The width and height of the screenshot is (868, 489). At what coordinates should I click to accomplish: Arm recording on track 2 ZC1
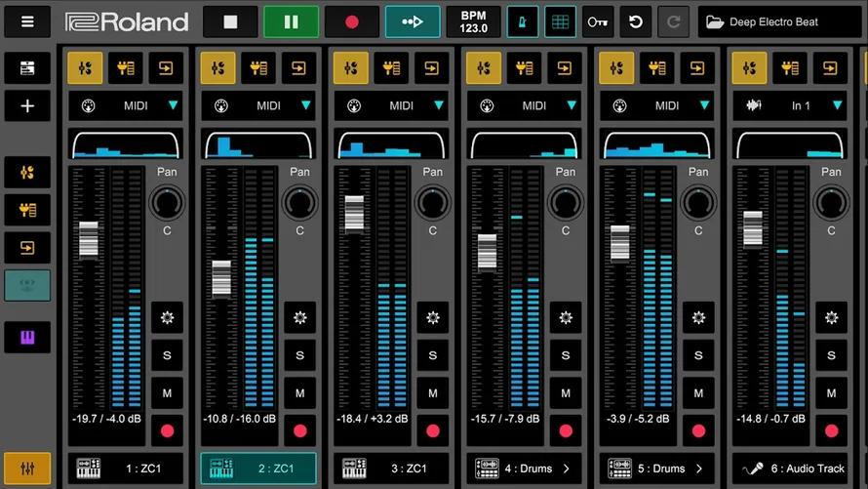(x=299, y=430)
